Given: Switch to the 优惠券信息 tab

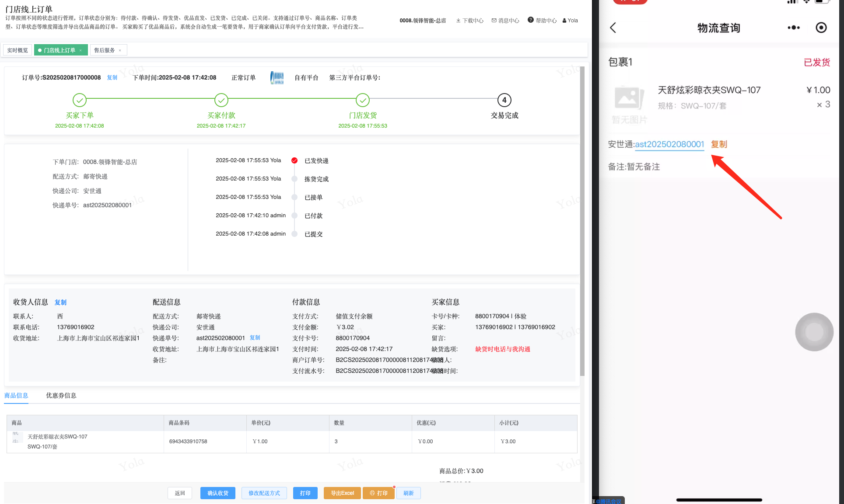Looking at the screenshot, I should pos(61,396).
